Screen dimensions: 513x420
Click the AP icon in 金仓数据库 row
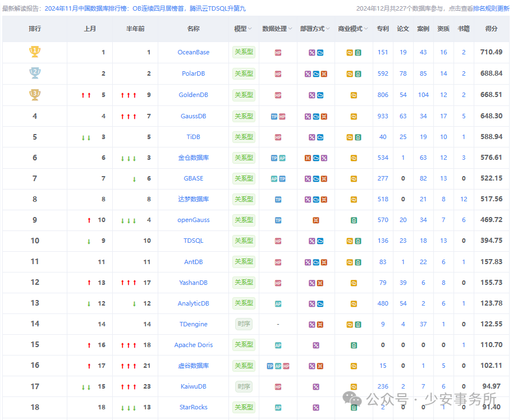(282, 158)
